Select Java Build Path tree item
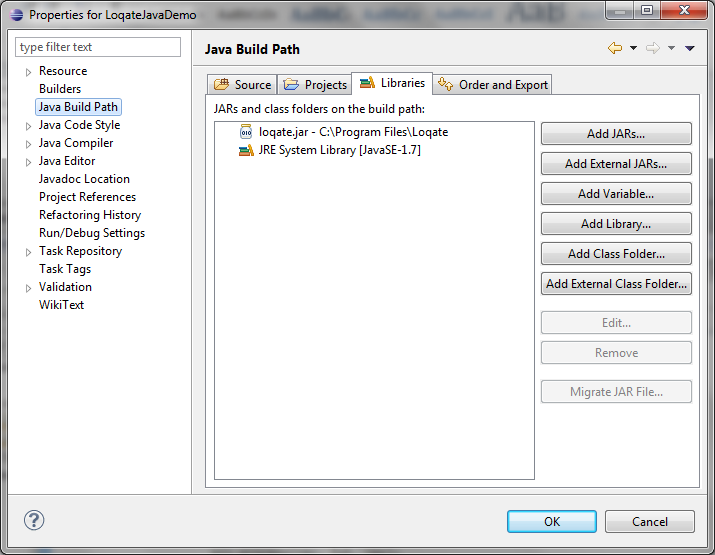 (x=78, y=107)
